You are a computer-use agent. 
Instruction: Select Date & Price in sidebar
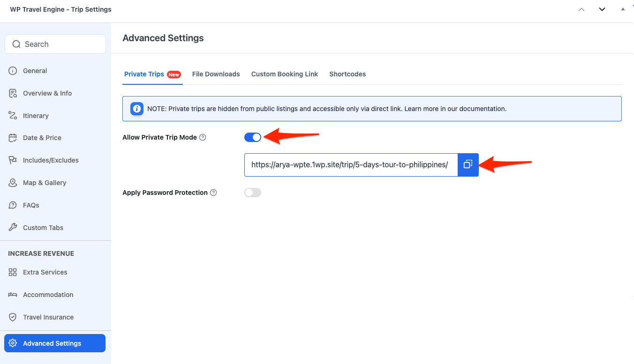42,138
